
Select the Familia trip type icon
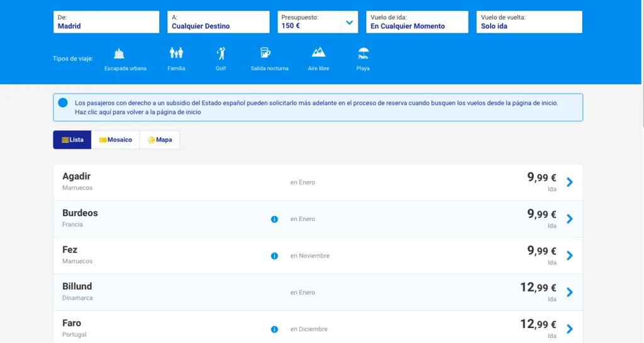[176, 53]
